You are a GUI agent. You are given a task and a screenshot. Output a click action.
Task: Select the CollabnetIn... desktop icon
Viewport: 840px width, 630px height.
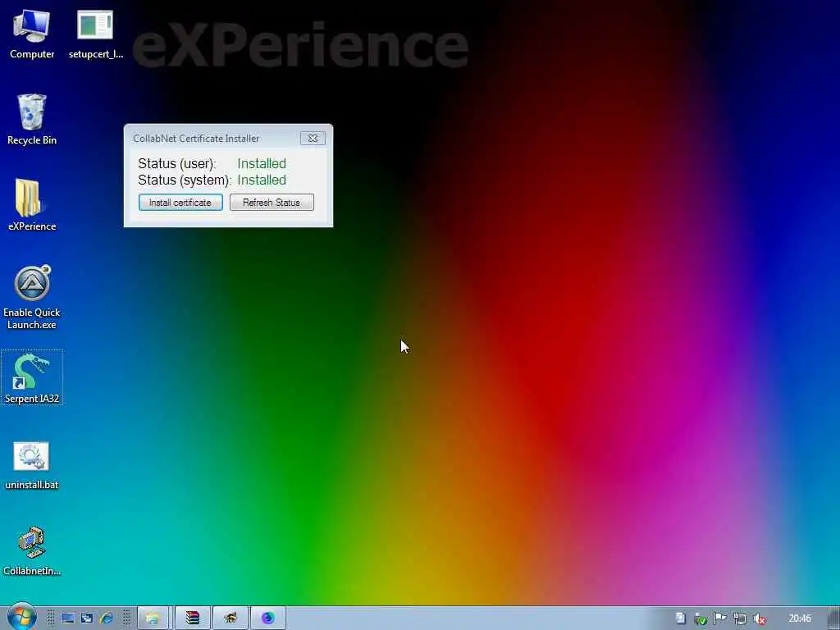pyautogui.click(x=32, y=551)
